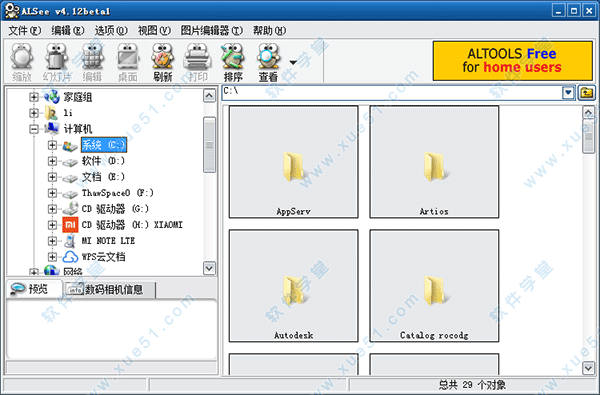Start the 幻灯片 slideshow tool
Viewport: 600px width, 395px height.
[57, 62]
